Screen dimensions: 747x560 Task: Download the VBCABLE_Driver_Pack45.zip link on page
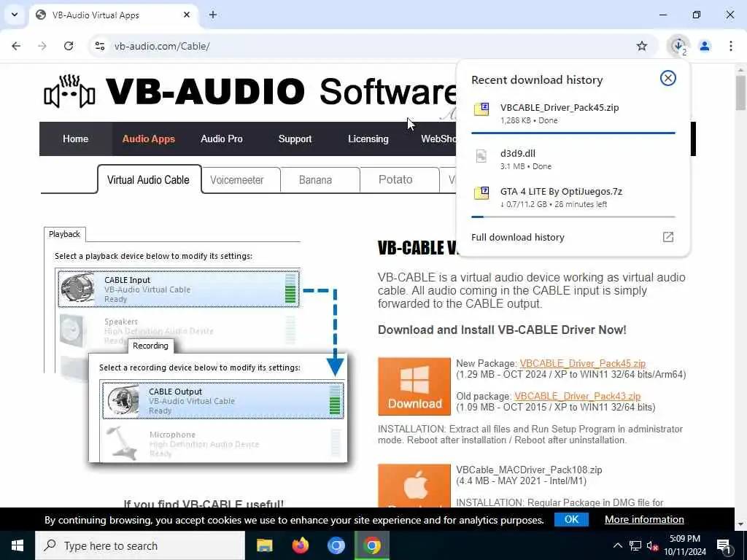(583, 363)
